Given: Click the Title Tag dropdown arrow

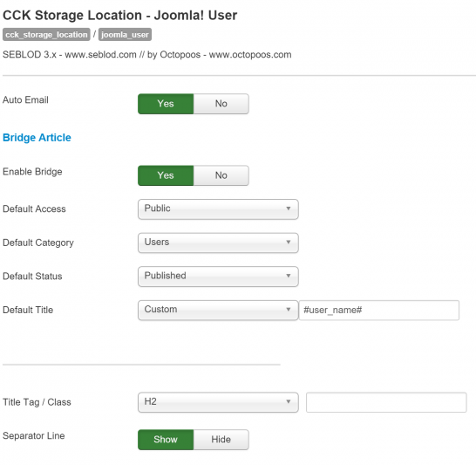Looking at the screenshot, I should point(288,401).
